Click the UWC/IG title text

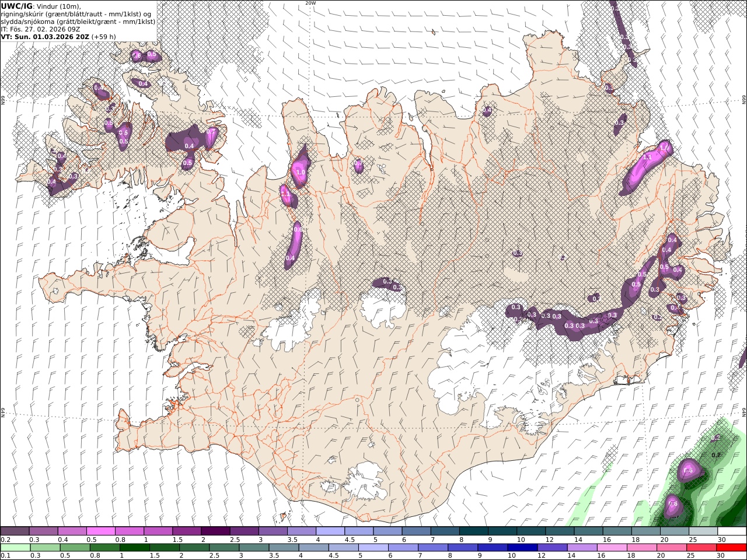coord(15,6)
